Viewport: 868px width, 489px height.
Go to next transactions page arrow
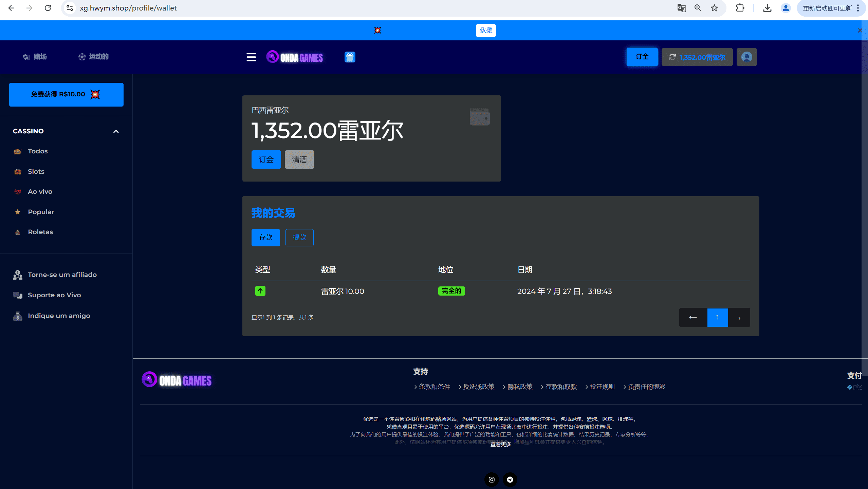(x=739, y=318)
